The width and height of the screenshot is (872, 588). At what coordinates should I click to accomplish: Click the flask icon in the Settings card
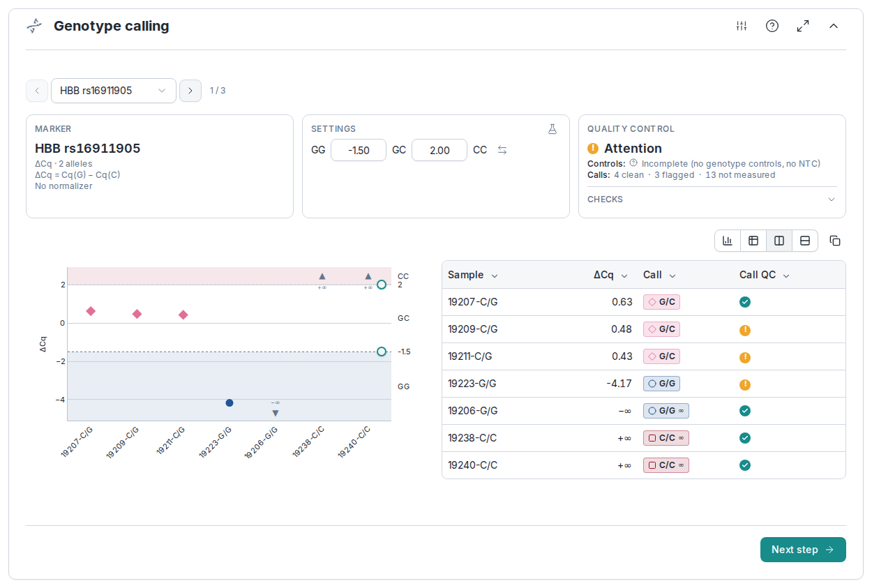552,129
